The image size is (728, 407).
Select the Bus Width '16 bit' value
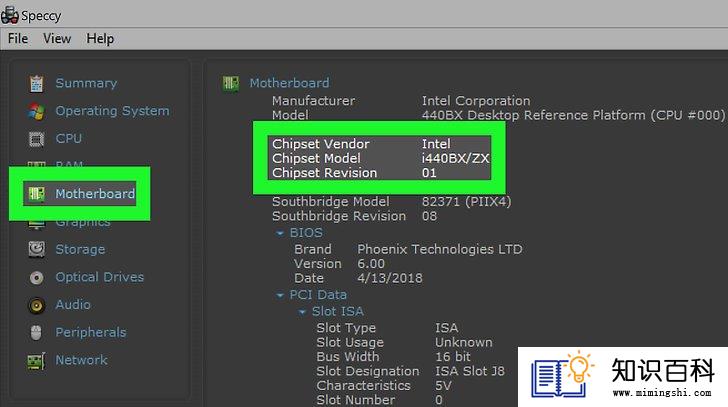tap(453, 357)
